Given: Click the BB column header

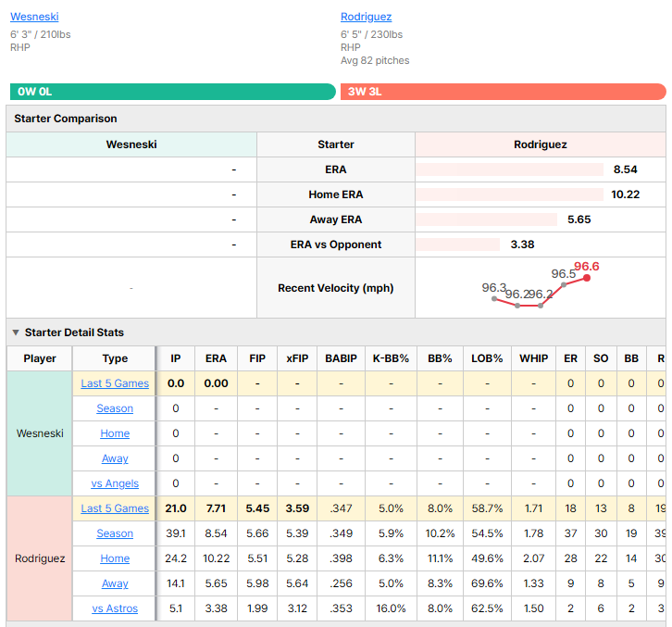Looking at the screenshot, I should tap(631, 358).
